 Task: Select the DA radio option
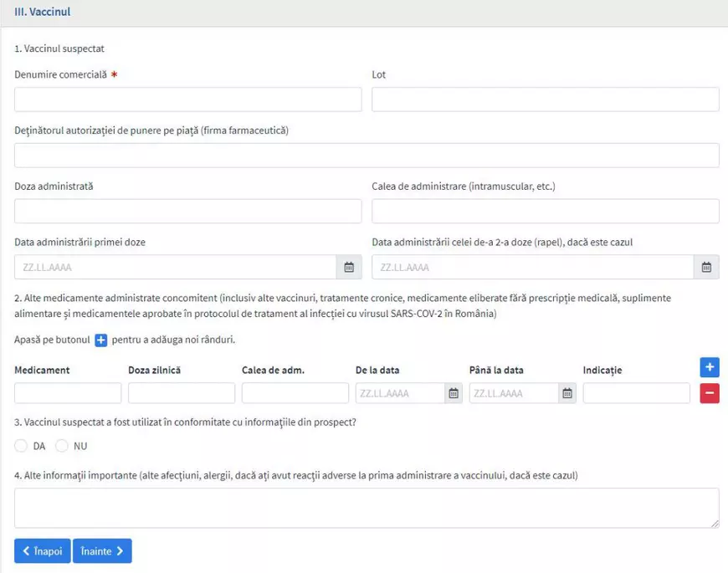point(21,446)
